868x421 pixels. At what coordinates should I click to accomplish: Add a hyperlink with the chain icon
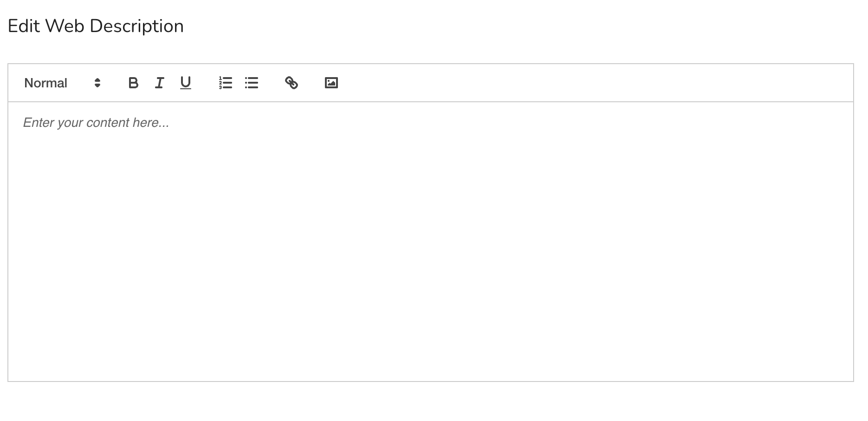291,83
